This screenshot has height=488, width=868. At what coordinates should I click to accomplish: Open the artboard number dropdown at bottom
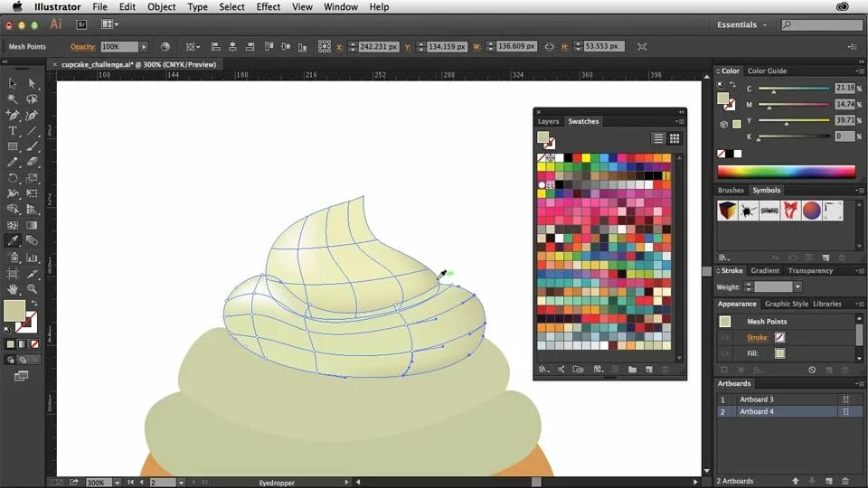181,483
